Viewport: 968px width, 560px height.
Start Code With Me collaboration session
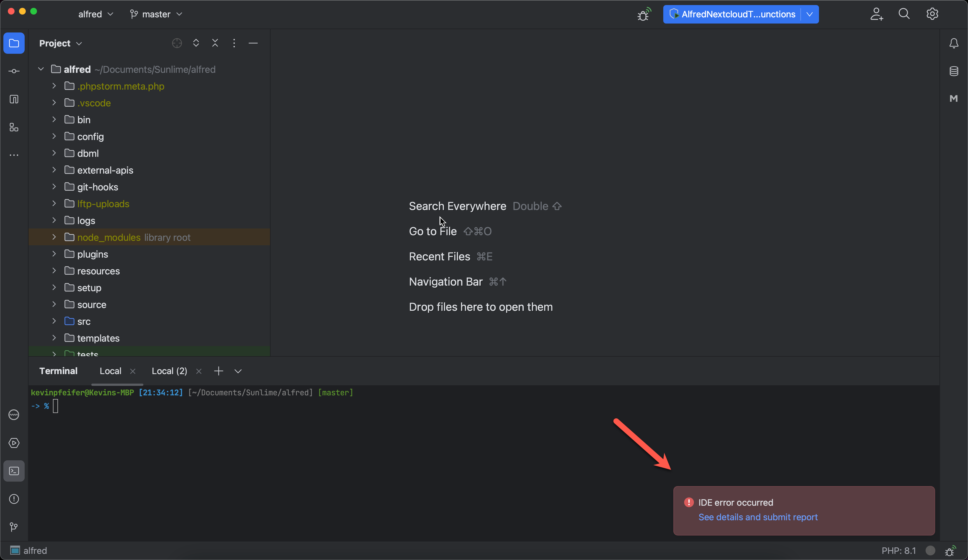click(877, 14)
